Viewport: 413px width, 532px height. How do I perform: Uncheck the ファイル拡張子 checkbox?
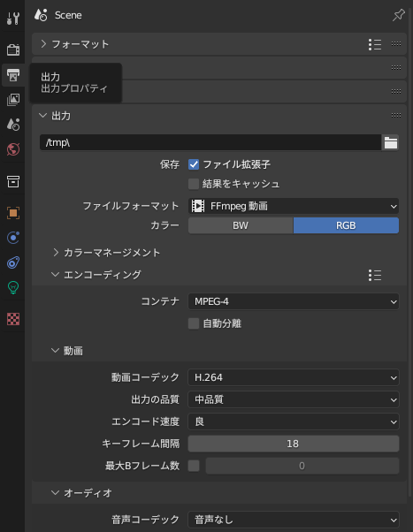pos(194,164)
